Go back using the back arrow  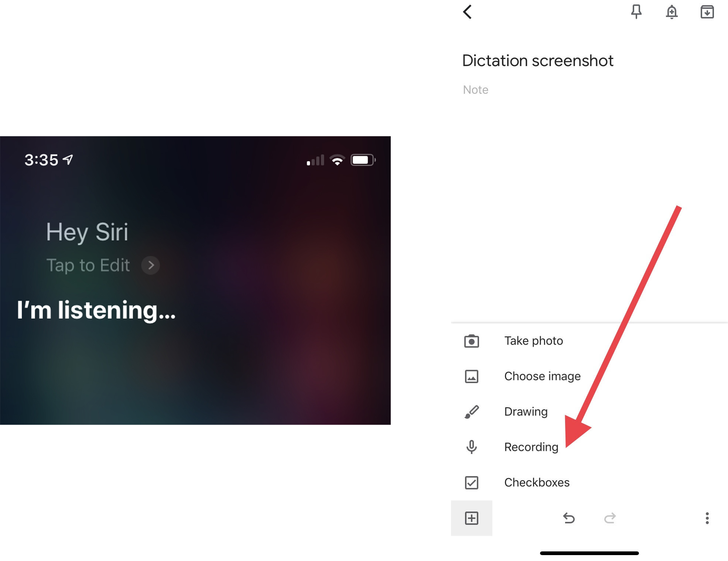(x=467, y=12)
